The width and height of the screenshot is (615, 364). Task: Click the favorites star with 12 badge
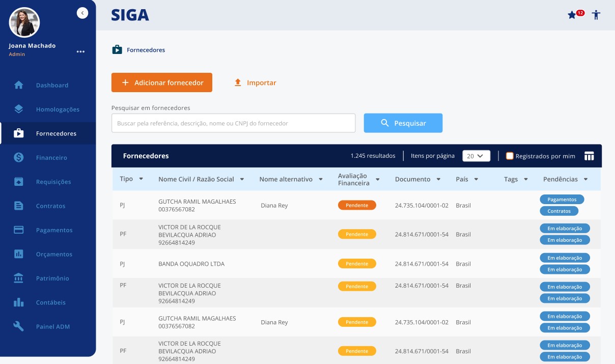[572, 15]
